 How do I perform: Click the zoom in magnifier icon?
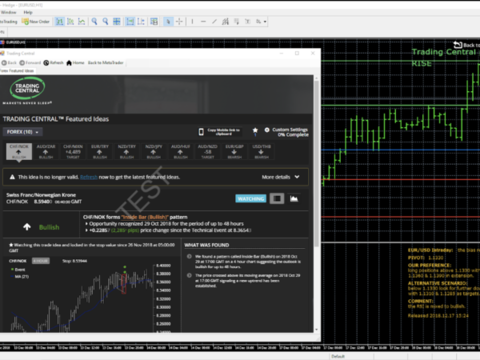tap(94, 22)
